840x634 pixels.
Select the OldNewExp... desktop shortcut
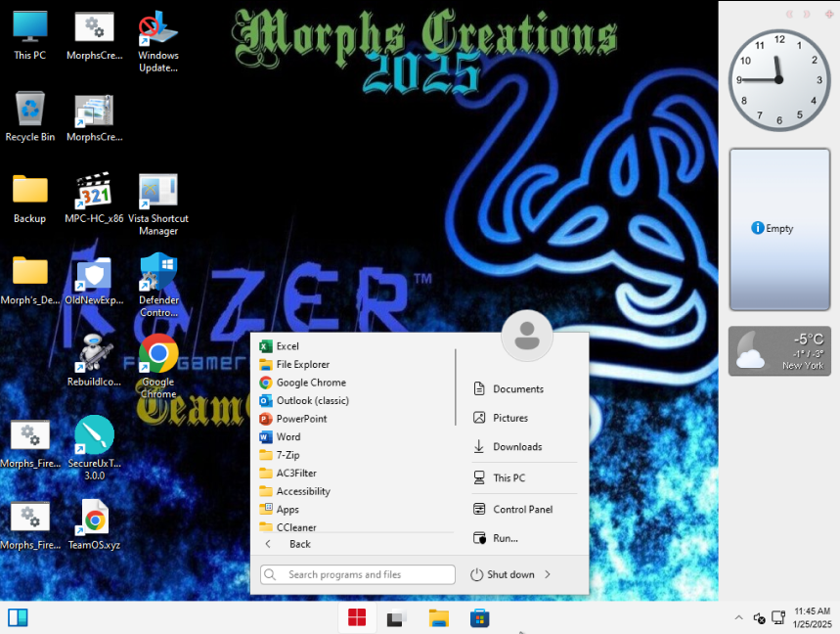pyautogui.click(x=94, y=280)
